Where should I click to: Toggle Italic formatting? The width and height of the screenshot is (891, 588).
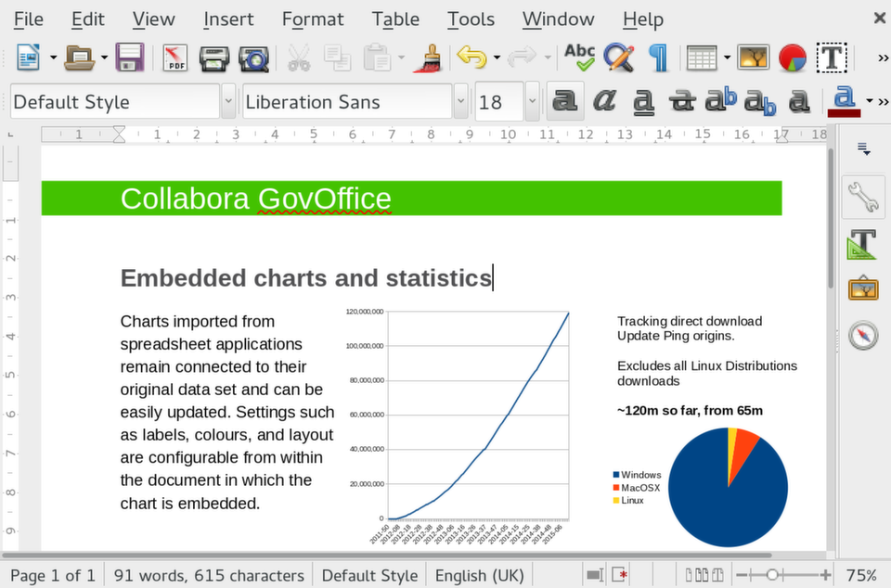click(x=604, y=101)
